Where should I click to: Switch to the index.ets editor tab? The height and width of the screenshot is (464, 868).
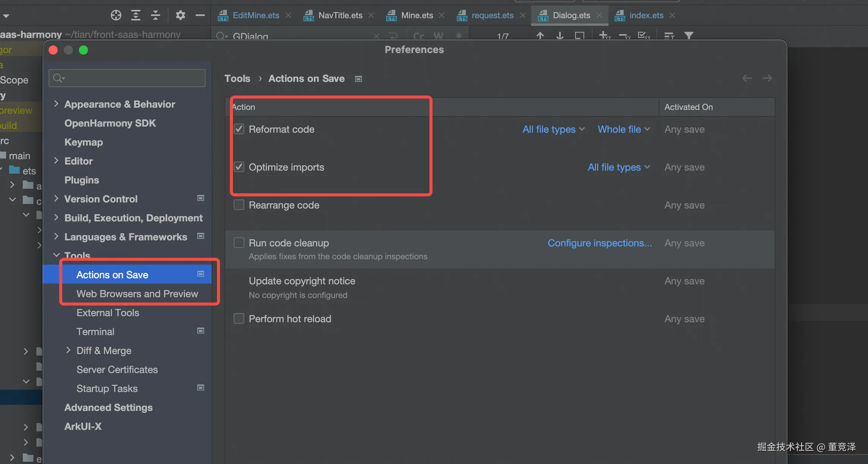pyautogui.click(x=646, y=15)
